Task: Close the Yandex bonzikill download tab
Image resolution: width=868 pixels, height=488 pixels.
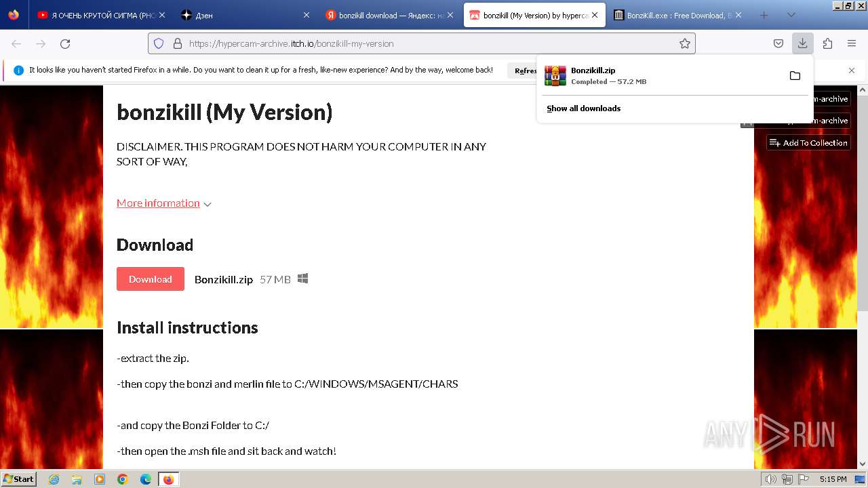Action: click(x=450, y=15)
